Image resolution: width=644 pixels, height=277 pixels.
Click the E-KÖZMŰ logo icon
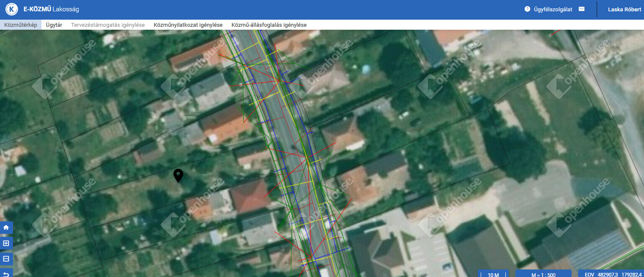pyautogui.click(x=12, y=9)
